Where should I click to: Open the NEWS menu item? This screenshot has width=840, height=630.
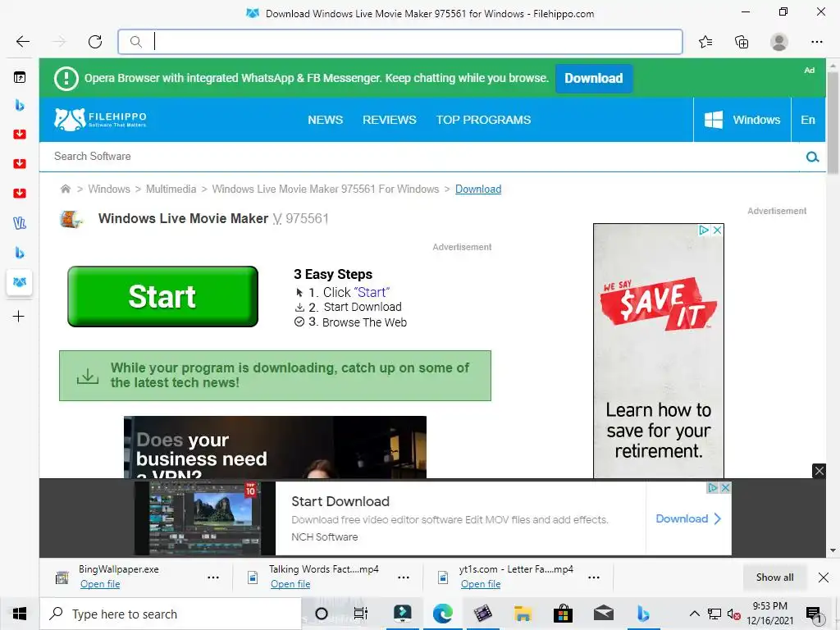[325, 120]
